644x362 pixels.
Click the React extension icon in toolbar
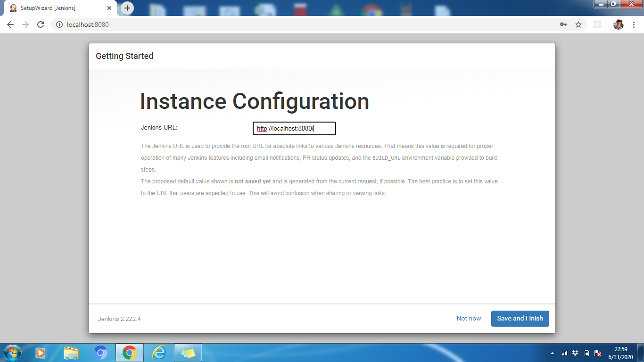pyautogui.click(x=597, y=25)
